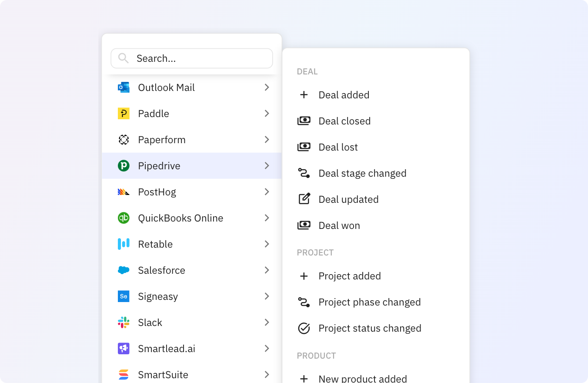Click the SmartSuite logo icon
Viewport: 588px width, 383px height.
point(124,375)
